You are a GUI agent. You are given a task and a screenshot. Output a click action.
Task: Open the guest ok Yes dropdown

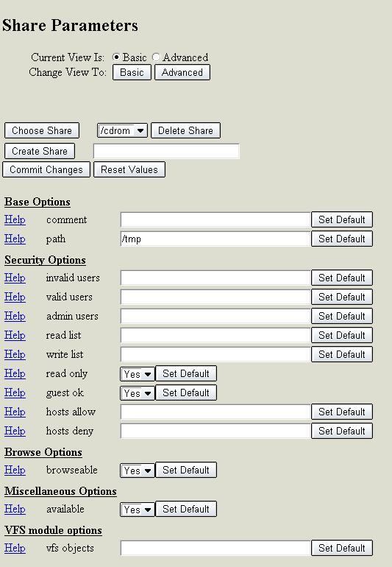[138, 393]
